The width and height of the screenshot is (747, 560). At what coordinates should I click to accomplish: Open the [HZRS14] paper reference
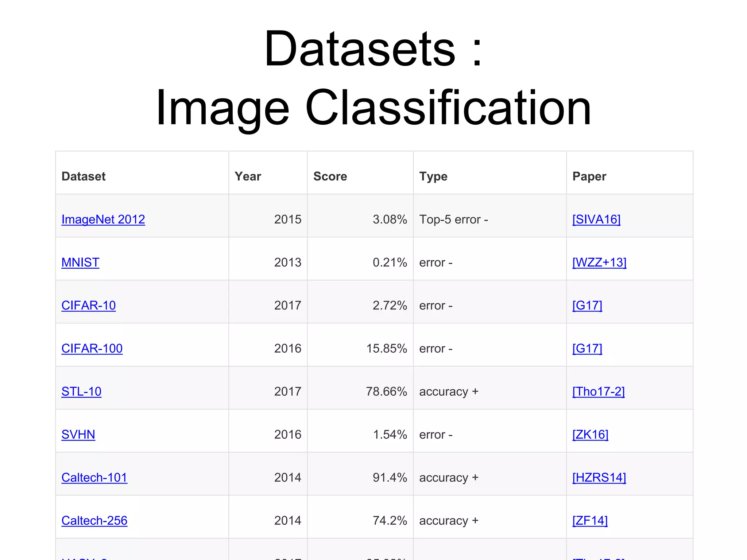(x=599, y=478)
